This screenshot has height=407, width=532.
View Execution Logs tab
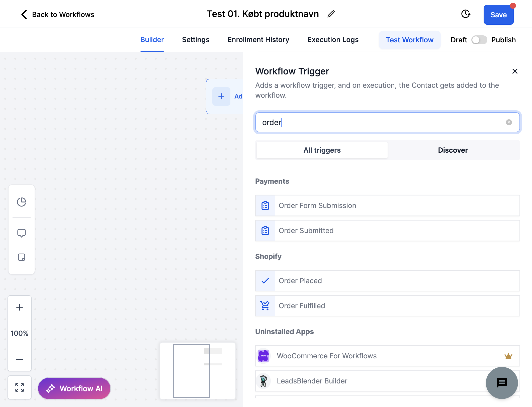coord(333,40)
